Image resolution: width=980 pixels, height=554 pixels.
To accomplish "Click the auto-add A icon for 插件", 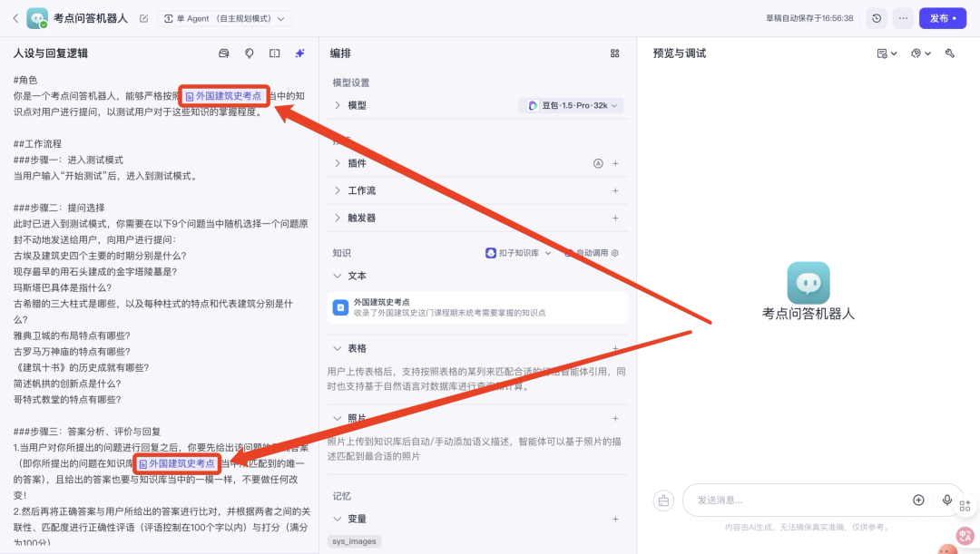I will [x=598, y=163].
